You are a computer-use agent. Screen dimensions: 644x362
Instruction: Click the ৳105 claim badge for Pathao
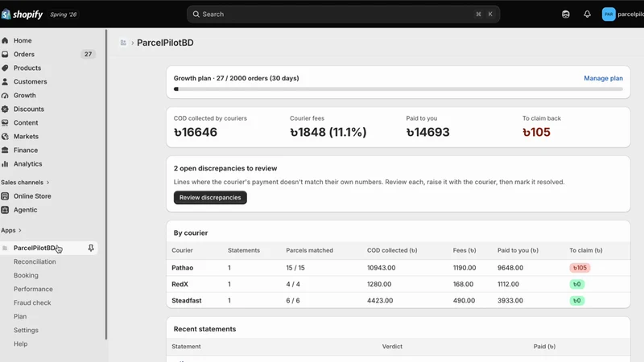coord(580,268)
